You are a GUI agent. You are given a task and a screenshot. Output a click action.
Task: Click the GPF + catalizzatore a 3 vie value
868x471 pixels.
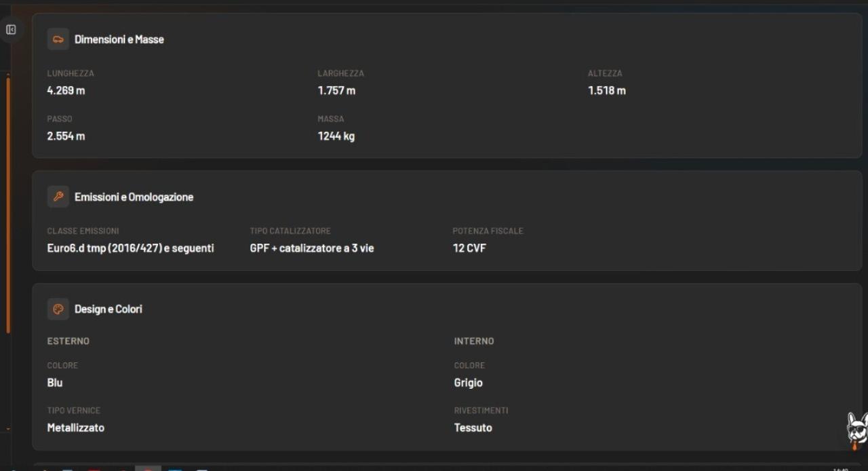pyautogui.click(x=312, y=248)
